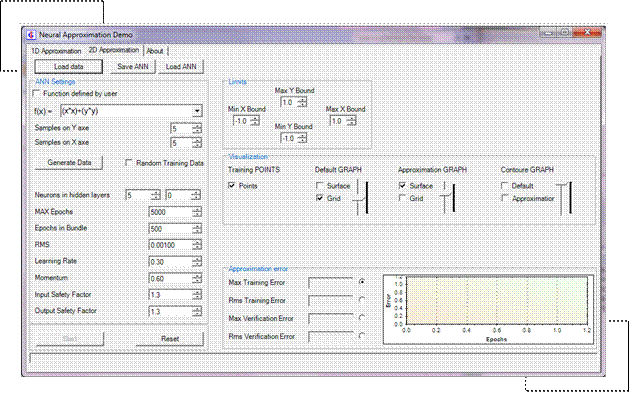Click the MAX Epochs value field
The width and height of the screenshot is (630, 393).
pyautogui.click(x=171, y=212)
